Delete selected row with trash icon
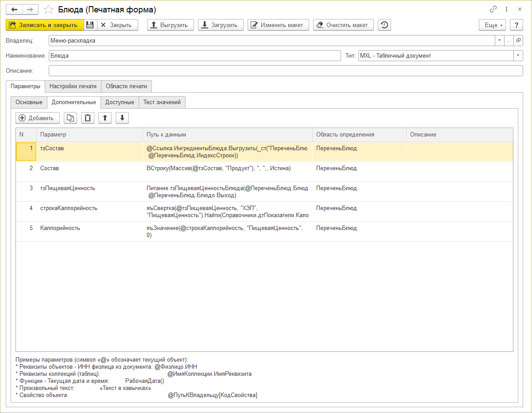This screenshot has height=413, width=532. (88, 118)
